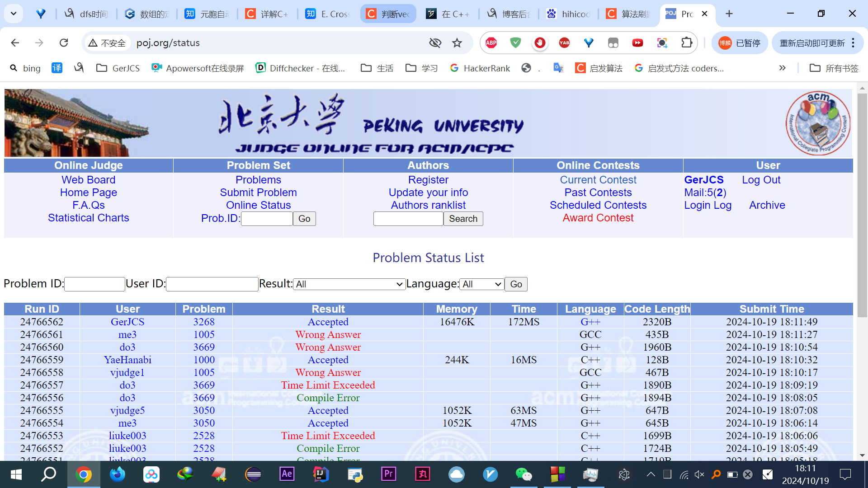Click the red hand stop extension icon

(540, 43)
